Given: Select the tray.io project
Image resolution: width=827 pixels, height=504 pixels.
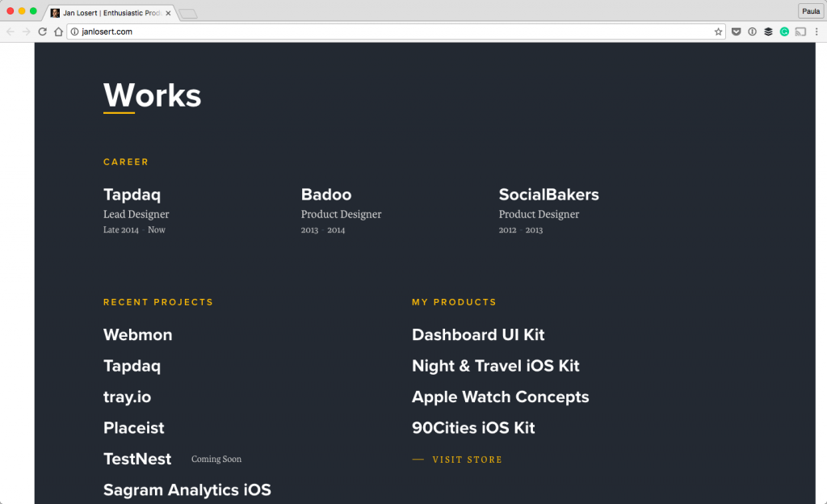Looking at the screenshot, I should pyautogui.click(x=127, y=397).
